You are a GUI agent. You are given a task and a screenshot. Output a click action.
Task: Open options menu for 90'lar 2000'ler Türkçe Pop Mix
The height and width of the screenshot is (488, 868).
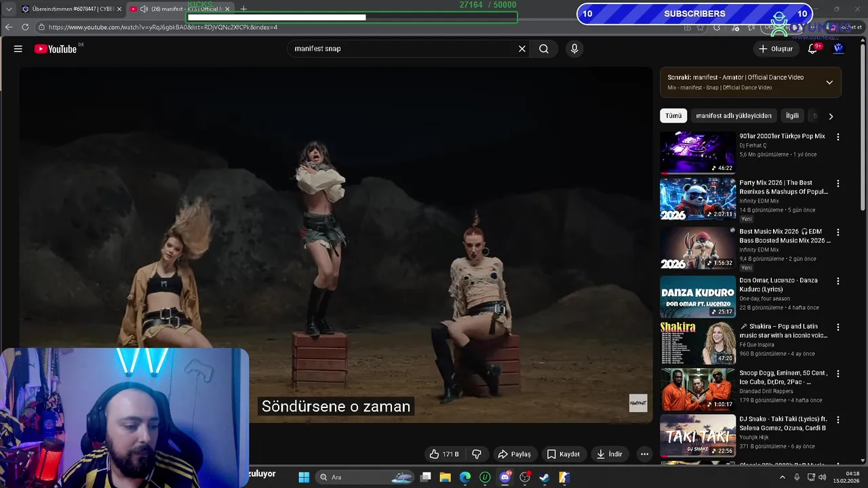[x=837, y=137]
